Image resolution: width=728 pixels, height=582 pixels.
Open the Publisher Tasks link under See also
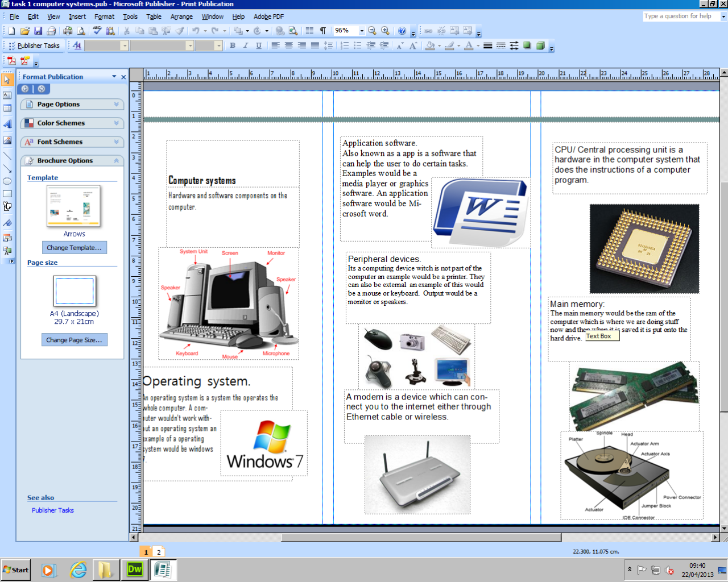(53, 510)
